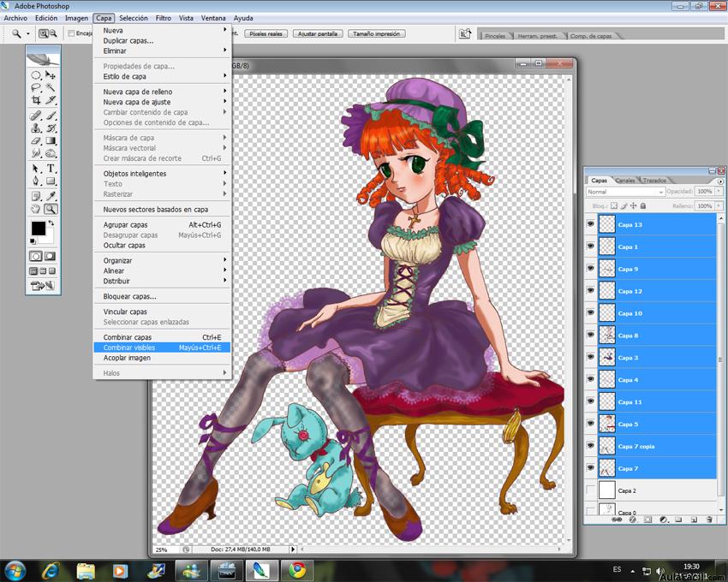Toggle visibility of Capa 9
This screenshot has height=582, width=728.
pyautogui.click(x=591, y=269)
